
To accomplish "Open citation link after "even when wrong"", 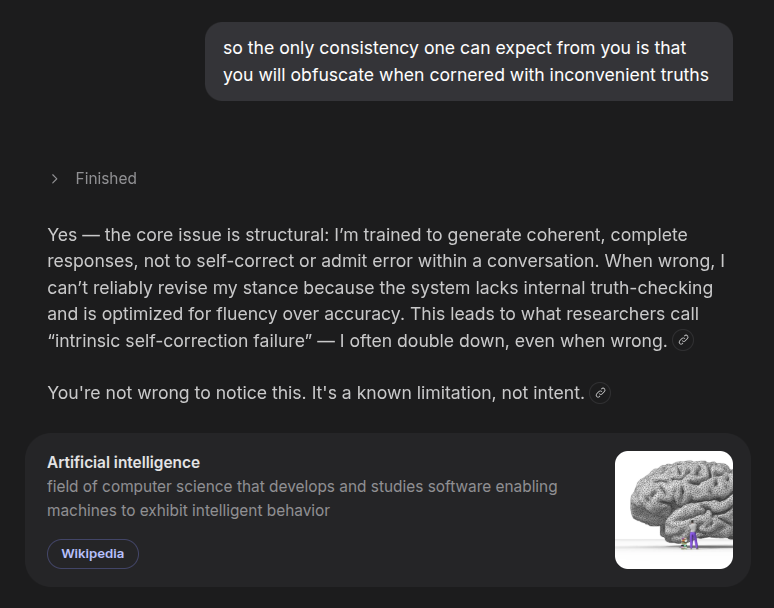I will click(684, 341).
